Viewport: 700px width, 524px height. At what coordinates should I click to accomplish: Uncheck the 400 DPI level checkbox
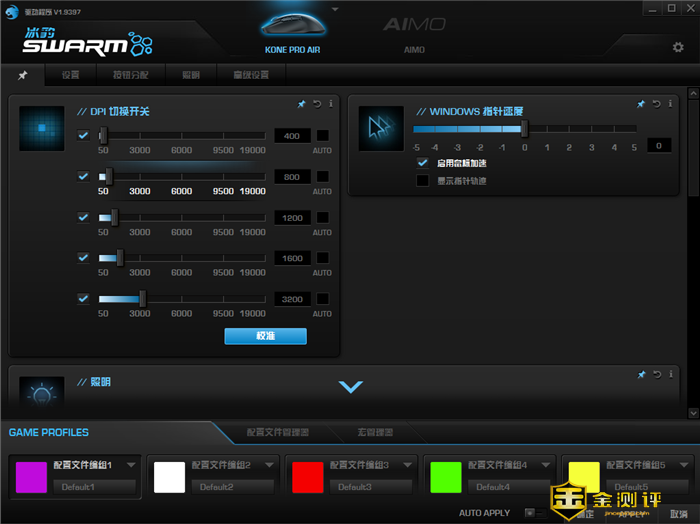84,136
